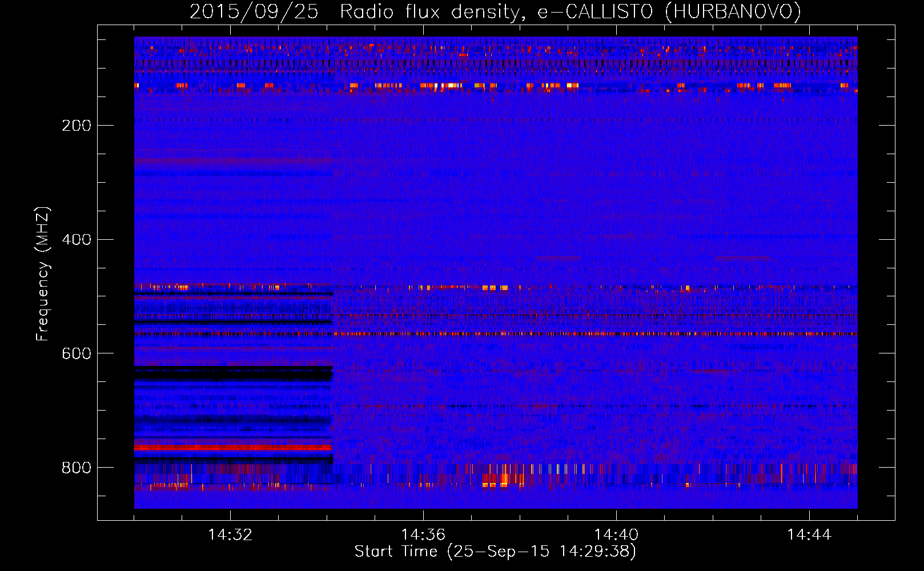Click the 'Frequency (MHZ)' axis title
Image resolution: width=924 pixels, height=571 pixels.
pos(43,274)
